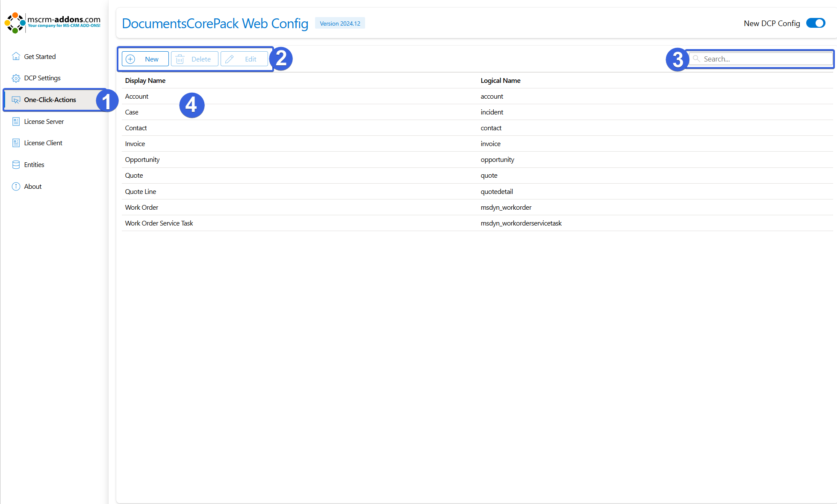
Task: Click the Logical Name column header
Action: [x=500, y=81]
